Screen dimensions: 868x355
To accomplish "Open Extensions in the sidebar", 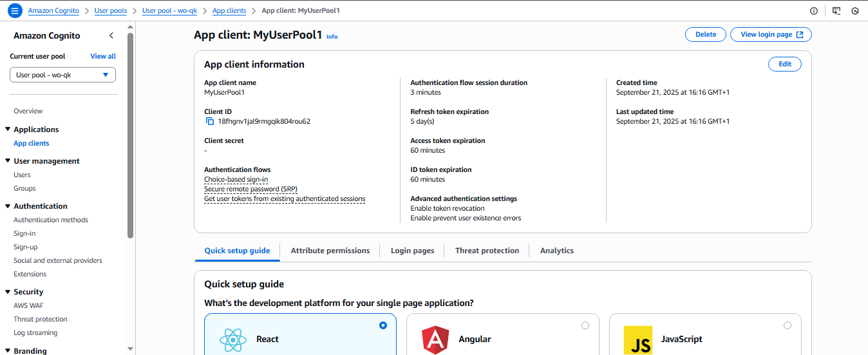I will point(30,274).
